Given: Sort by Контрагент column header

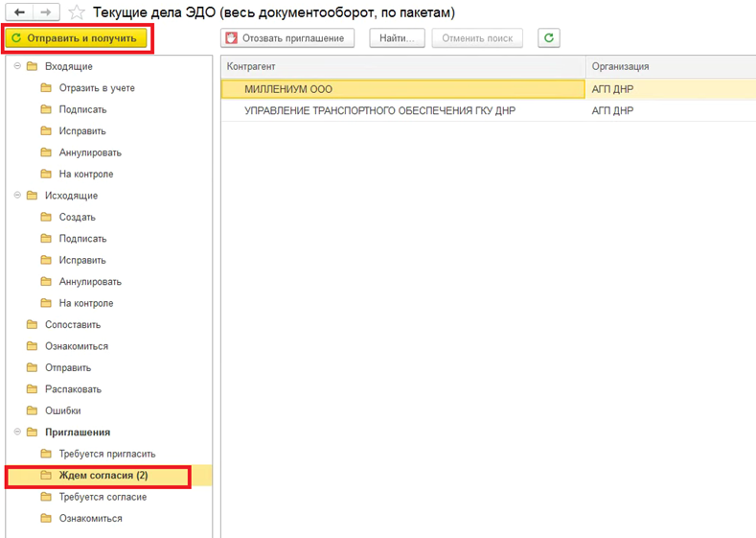Looking at the screenshot, I should click(x=403, y=66).
